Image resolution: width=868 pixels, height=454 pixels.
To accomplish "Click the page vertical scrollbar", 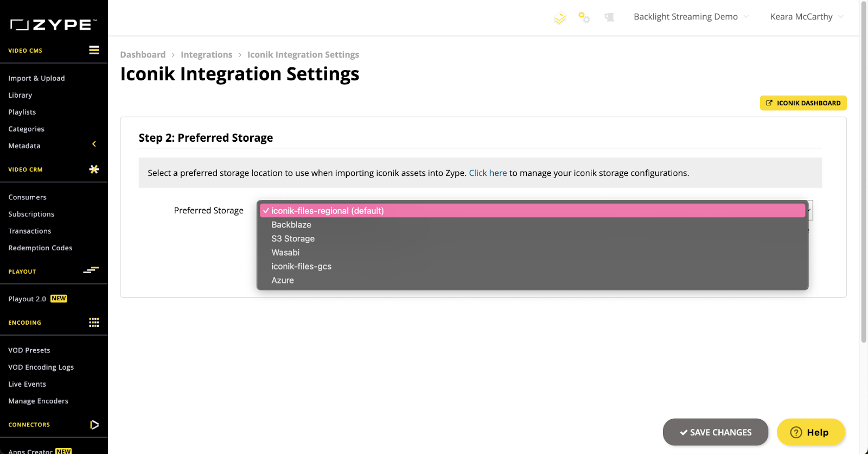I will [x=864, y=172].
